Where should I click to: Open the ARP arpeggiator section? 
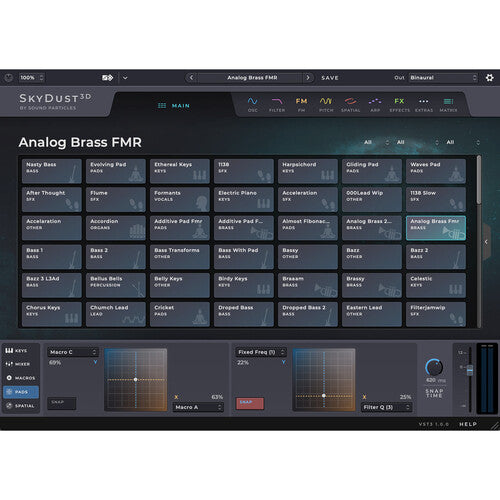coord(375,104)
